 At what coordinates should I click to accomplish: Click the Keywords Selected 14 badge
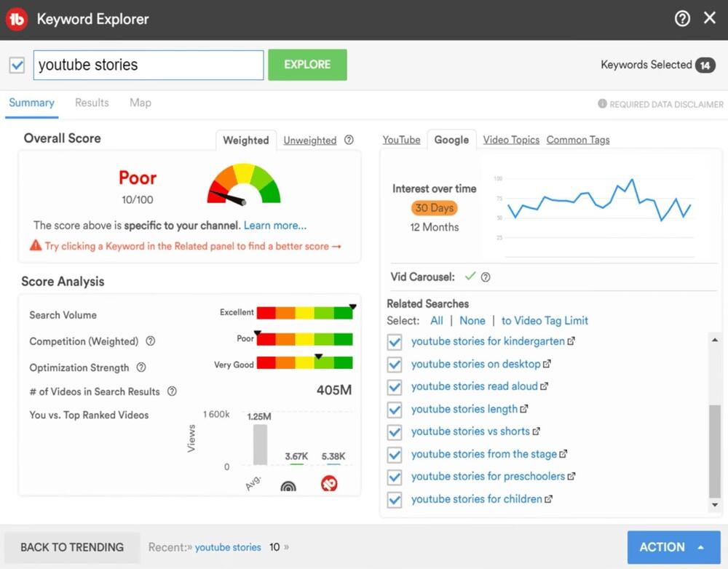tap(705, 65)
